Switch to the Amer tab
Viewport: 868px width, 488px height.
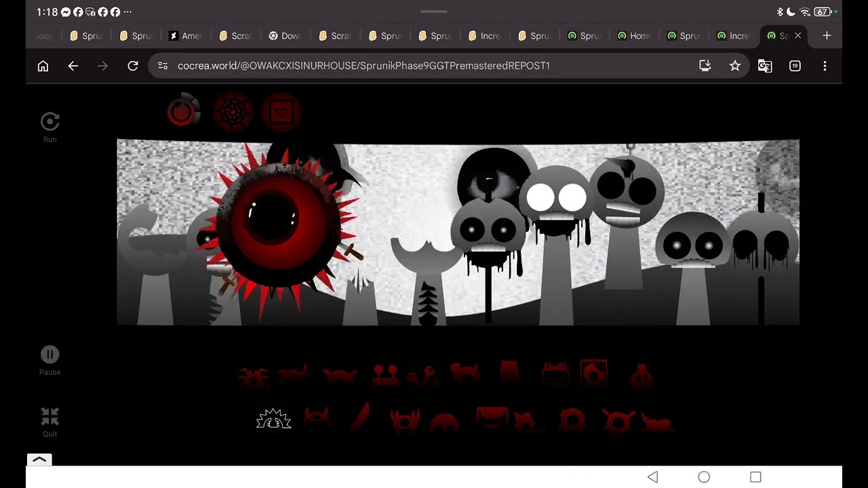[x=186, y=36]
